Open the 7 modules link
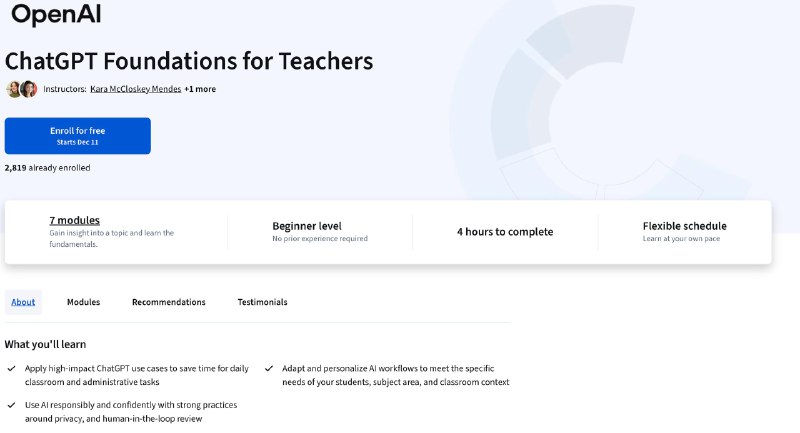 point(74,220)
